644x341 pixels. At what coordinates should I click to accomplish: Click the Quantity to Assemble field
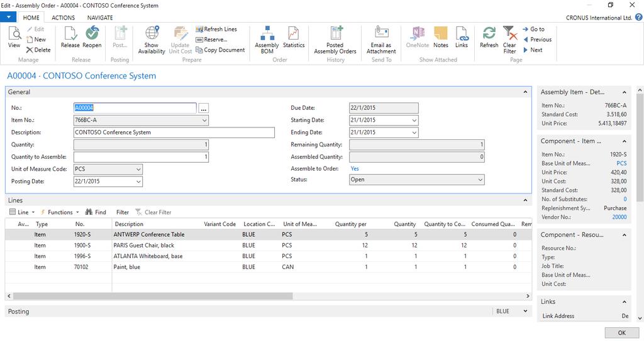141,157
